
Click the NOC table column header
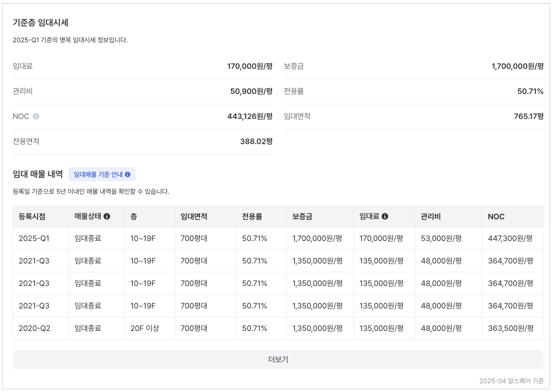496,216
